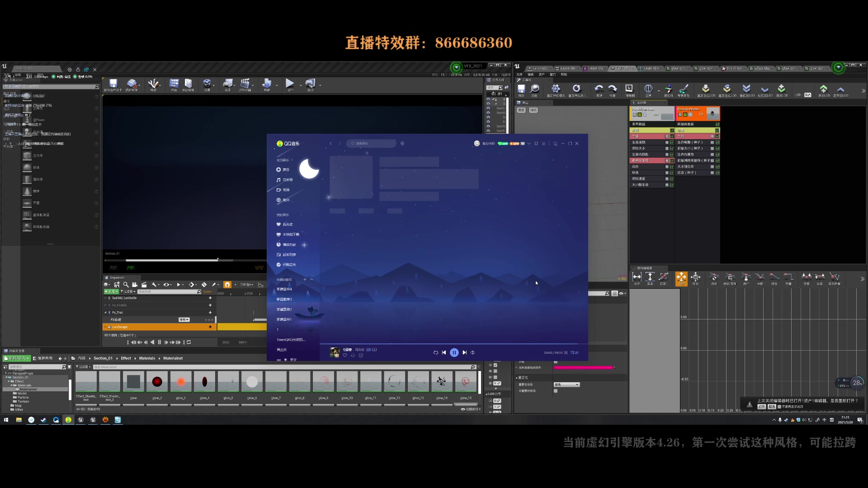Viewport: 868px width, 488px height.
Task: Open Bounds options dropdown arrow
Action: 659,90
